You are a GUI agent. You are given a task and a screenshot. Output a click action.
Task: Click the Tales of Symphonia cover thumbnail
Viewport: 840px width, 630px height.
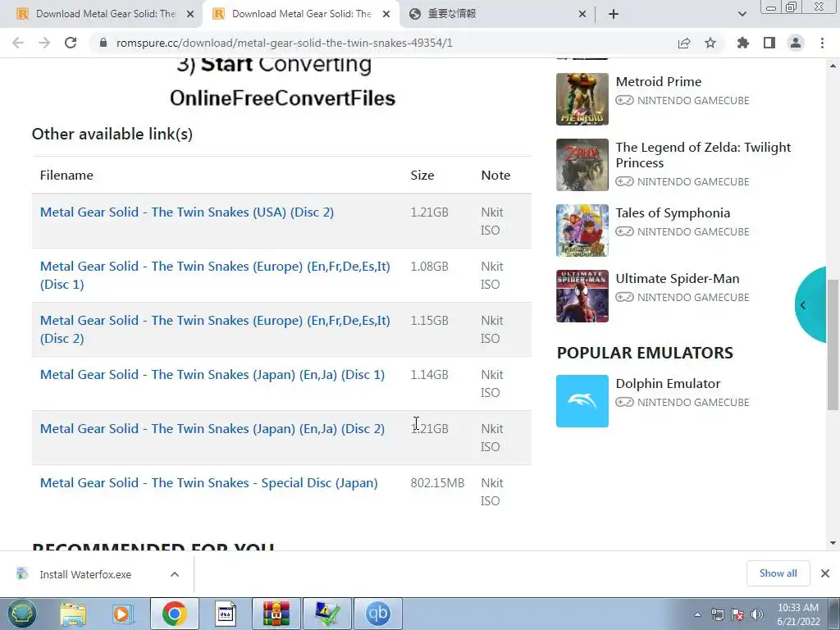pyautogui.click(x=582, y=231)
